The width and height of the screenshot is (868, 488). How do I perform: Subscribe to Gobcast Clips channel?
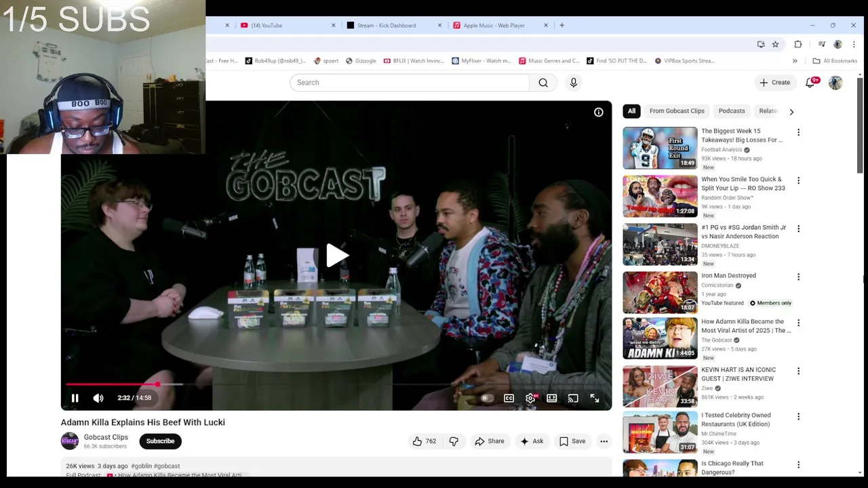pos(160,441)
